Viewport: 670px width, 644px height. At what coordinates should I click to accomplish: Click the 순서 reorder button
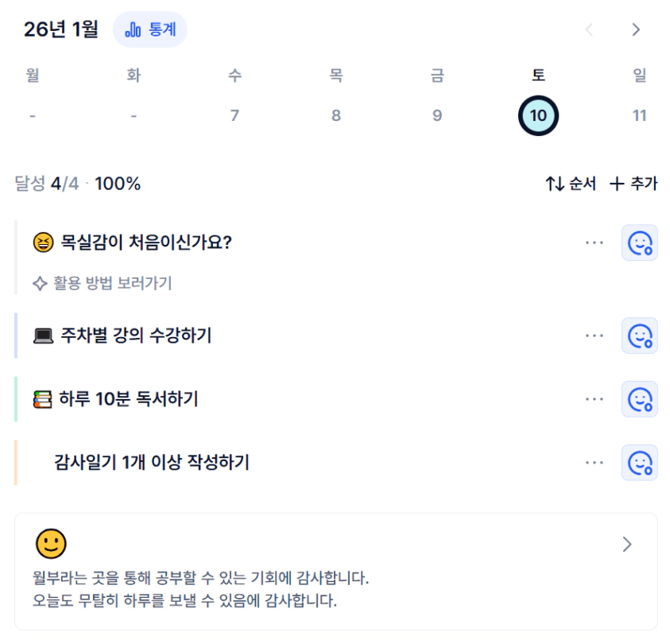click(x=571, y=184)
